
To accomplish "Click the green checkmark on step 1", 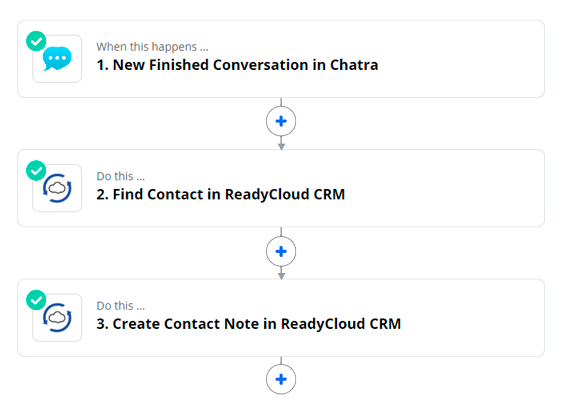I will tap(36, 41).
